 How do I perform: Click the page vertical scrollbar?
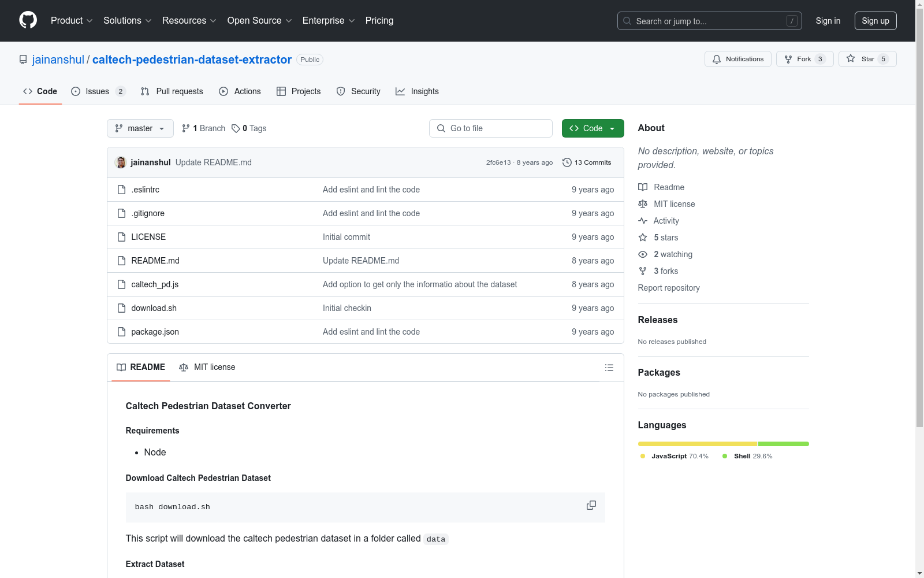pyautogui.click(x=919, y=217)
